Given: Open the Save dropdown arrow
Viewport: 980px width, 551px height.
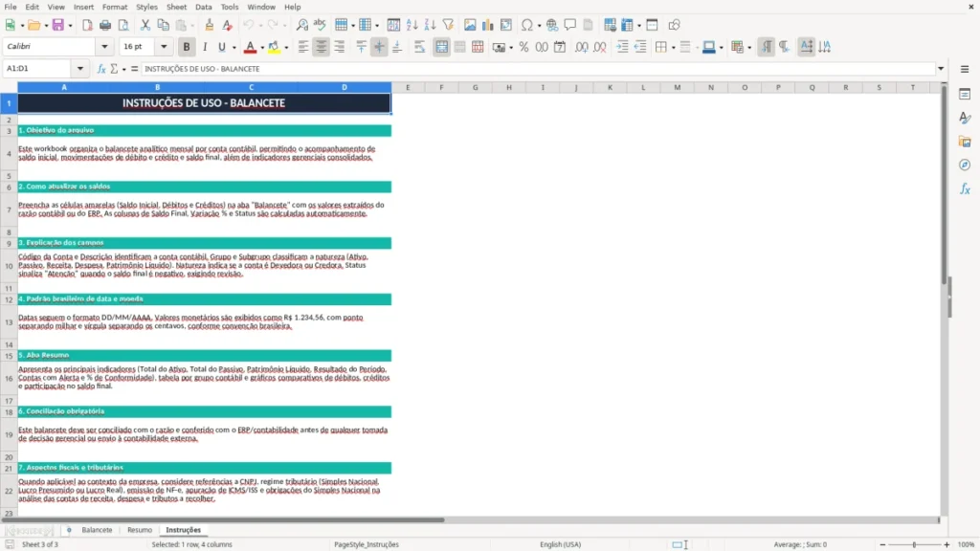Looking at the screenshot, I should tap(70, 26).
